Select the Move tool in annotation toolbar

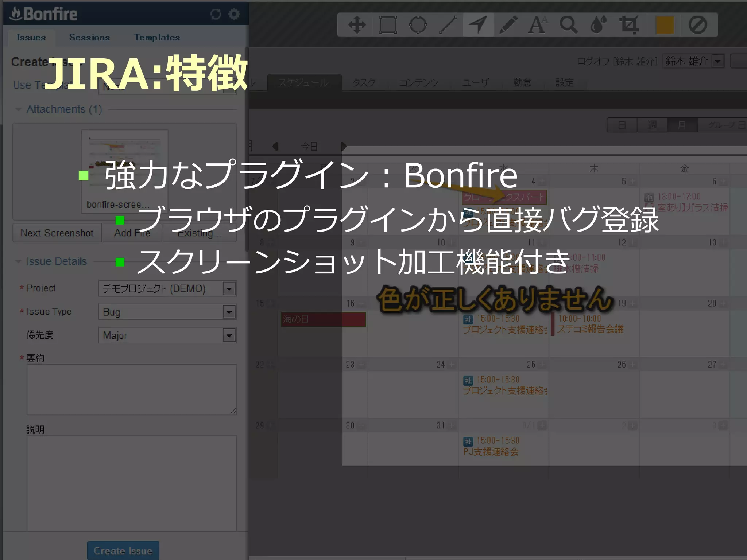pyautogui.click(x=357, y=25)
